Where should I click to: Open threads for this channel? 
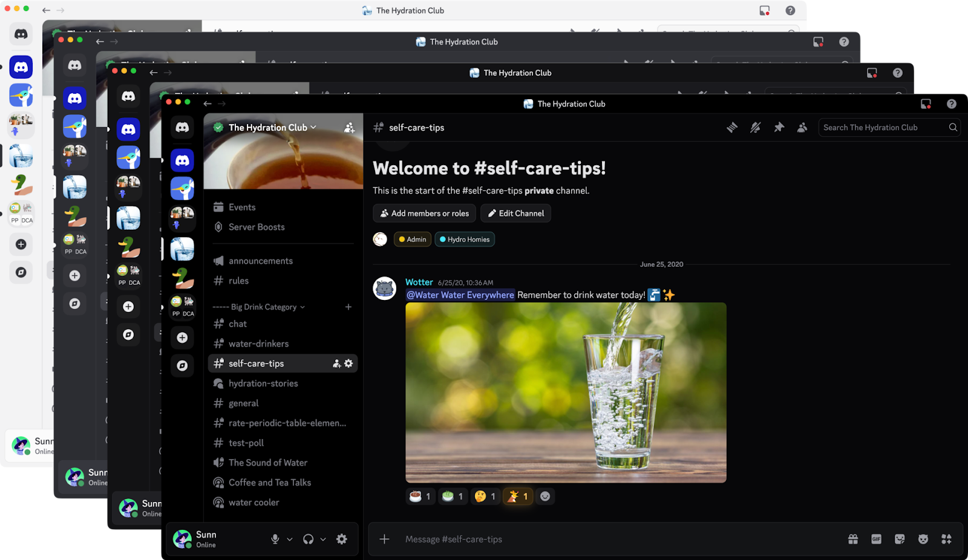(732, 127)
